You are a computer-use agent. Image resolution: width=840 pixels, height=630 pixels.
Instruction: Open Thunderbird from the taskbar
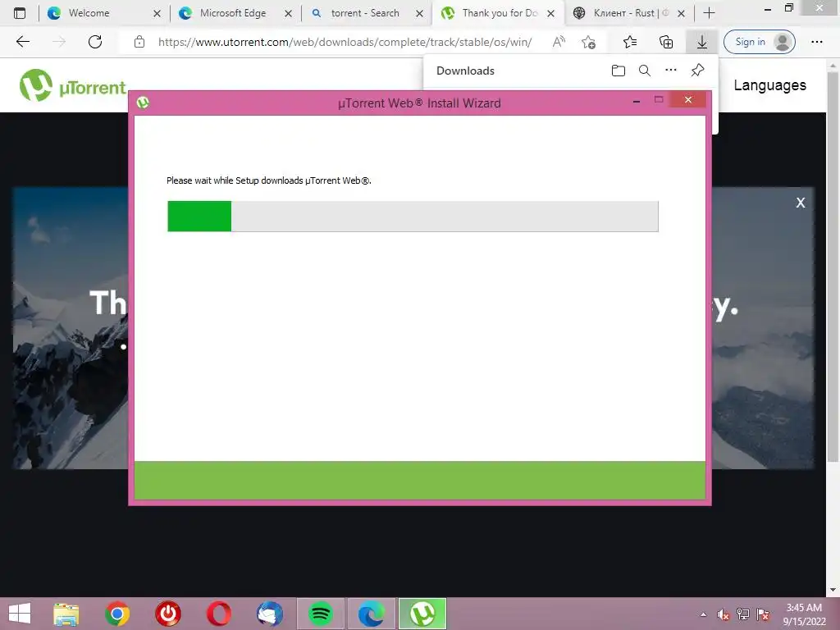(x=269, y=614)
